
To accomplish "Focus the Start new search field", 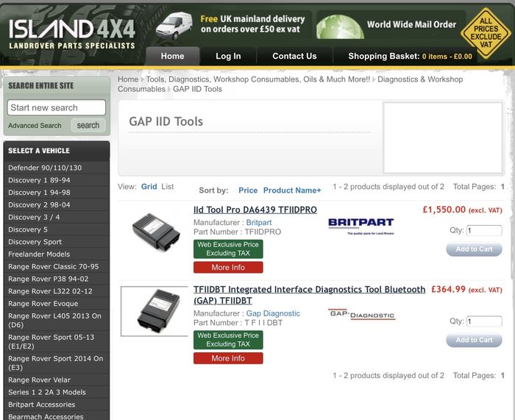I will click(x=57, y=107).
